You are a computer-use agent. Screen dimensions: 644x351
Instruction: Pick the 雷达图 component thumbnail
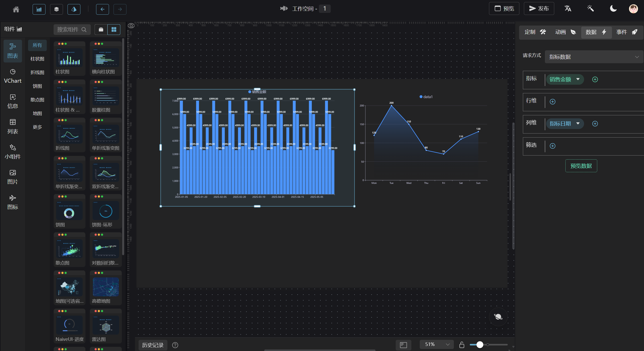point(106,326)
